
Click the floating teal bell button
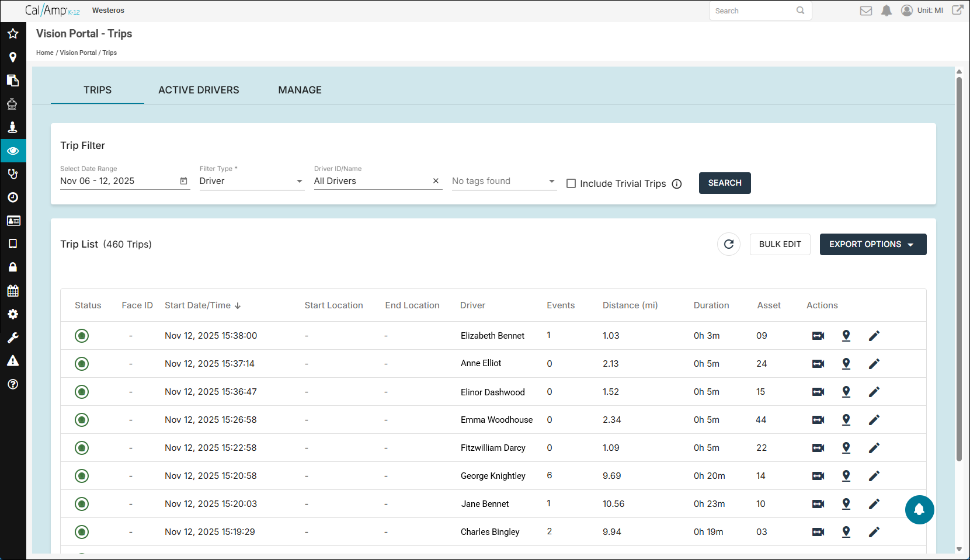[x=919, y=510]
